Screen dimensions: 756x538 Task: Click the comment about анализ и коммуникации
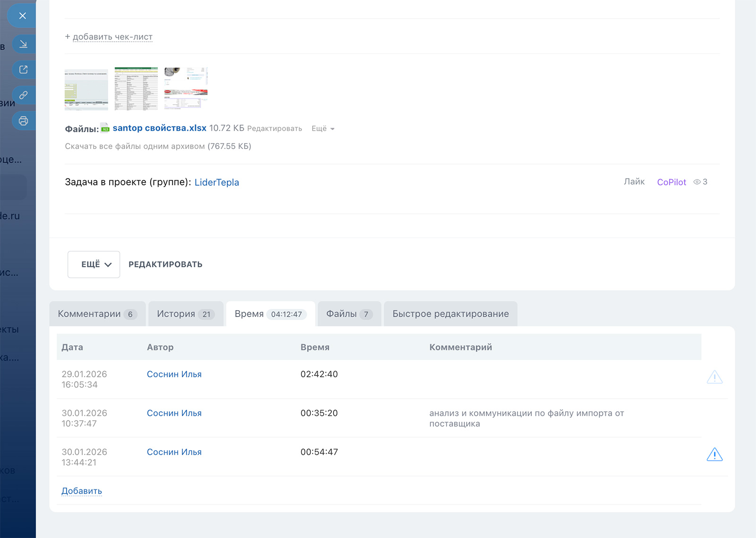click(x=527, y=418)
